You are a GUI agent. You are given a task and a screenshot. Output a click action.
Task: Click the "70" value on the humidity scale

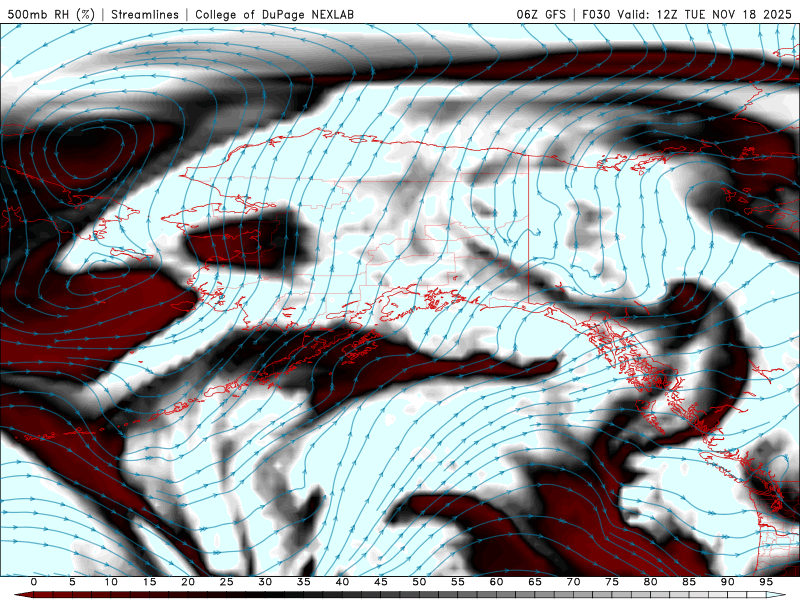573,582
